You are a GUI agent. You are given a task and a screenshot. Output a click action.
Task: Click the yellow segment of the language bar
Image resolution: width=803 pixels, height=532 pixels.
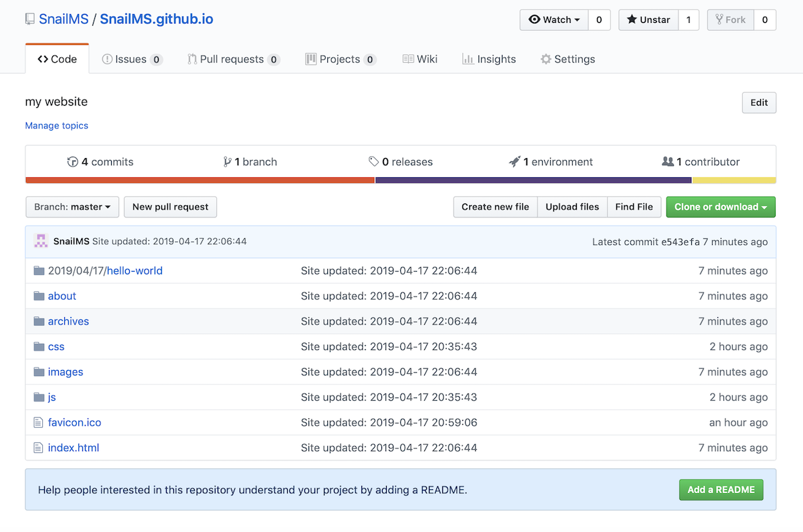point(734,180)
